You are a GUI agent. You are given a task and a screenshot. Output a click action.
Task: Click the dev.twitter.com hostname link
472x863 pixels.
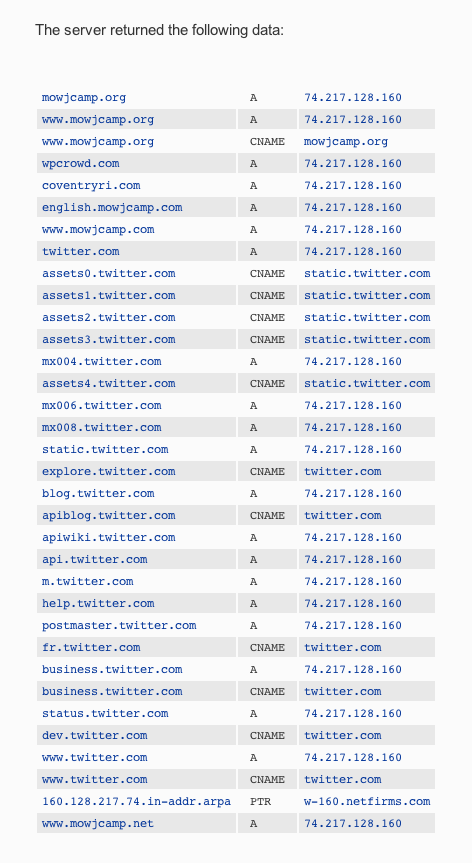pyautogui.click(x=95, y=736)
